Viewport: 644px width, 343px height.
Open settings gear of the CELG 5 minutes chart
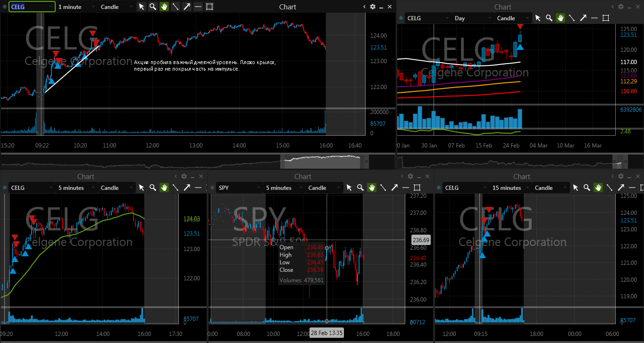[184, 176]
